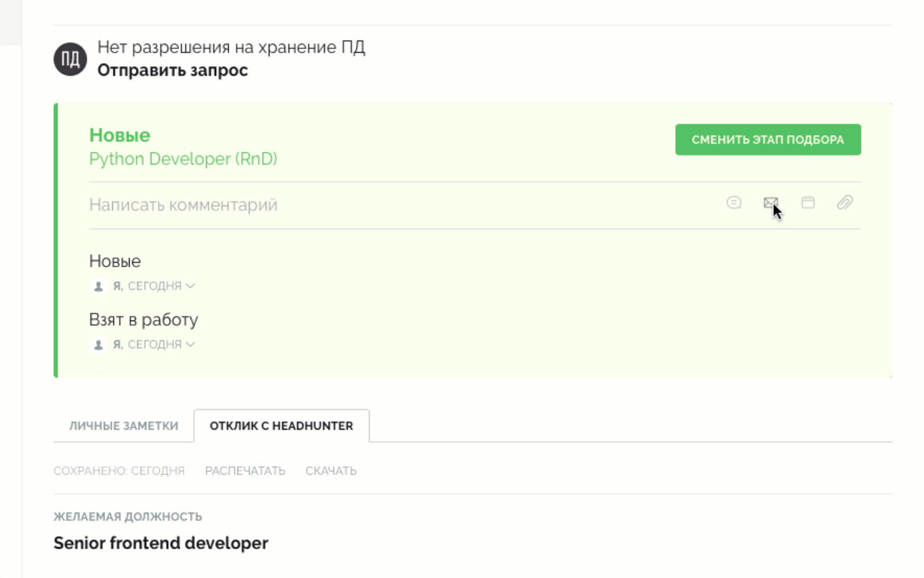Expand the СЕГОДНЯ chevron under Взят в работу
924x578 pixels.
(x=189, y=344)
